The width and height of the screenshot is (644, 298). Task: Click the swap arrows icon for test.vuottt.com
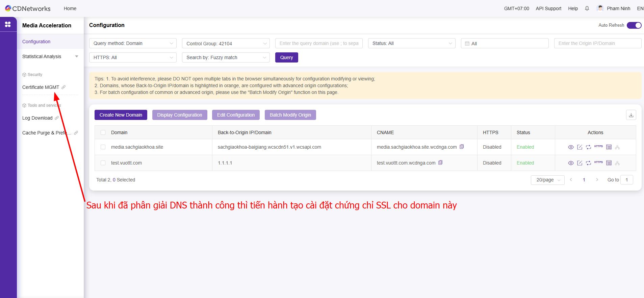(x=588, y=163)
